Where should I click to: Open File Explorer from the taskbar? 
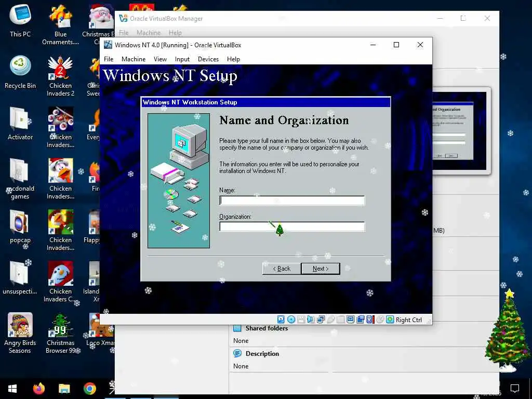point(64,389)
